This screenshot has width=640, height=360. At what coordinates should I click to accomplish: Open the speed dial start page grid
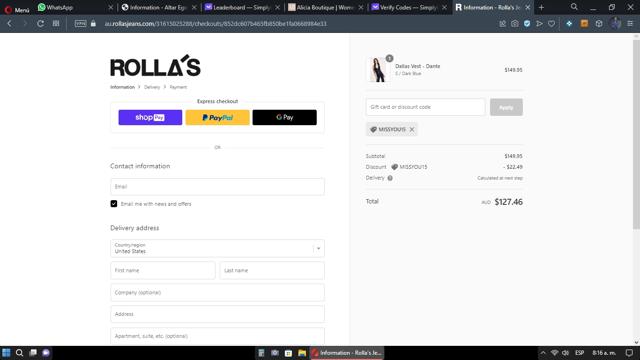(56, 24)
